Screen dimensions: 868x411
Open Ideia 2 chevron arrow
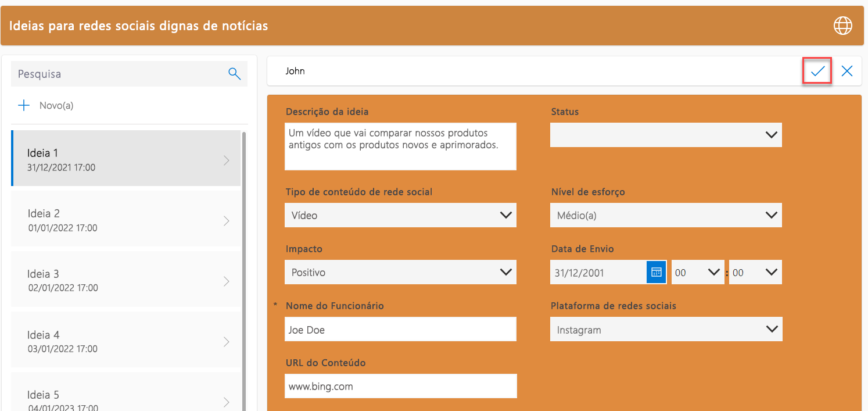(x=227, y=221)
